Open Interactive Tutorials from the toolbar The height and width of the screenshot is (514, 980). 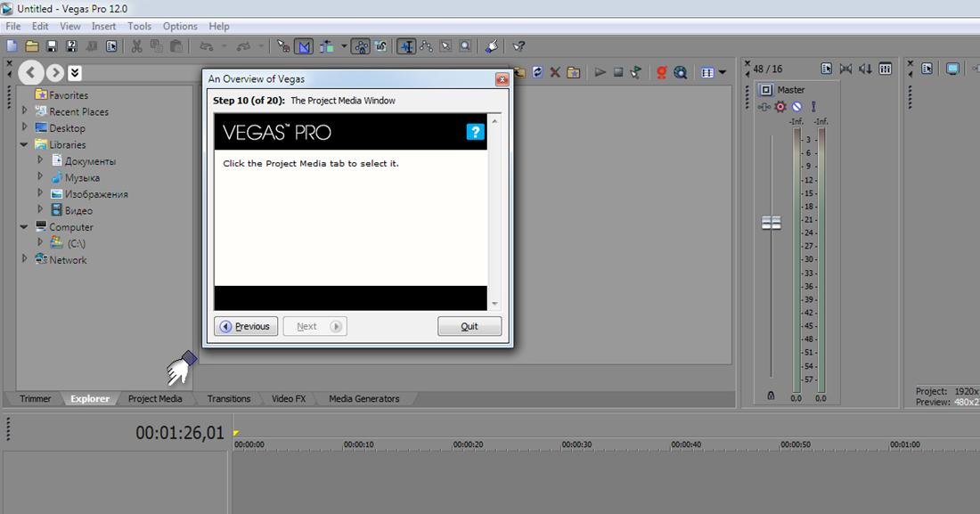tap(492, 46)
